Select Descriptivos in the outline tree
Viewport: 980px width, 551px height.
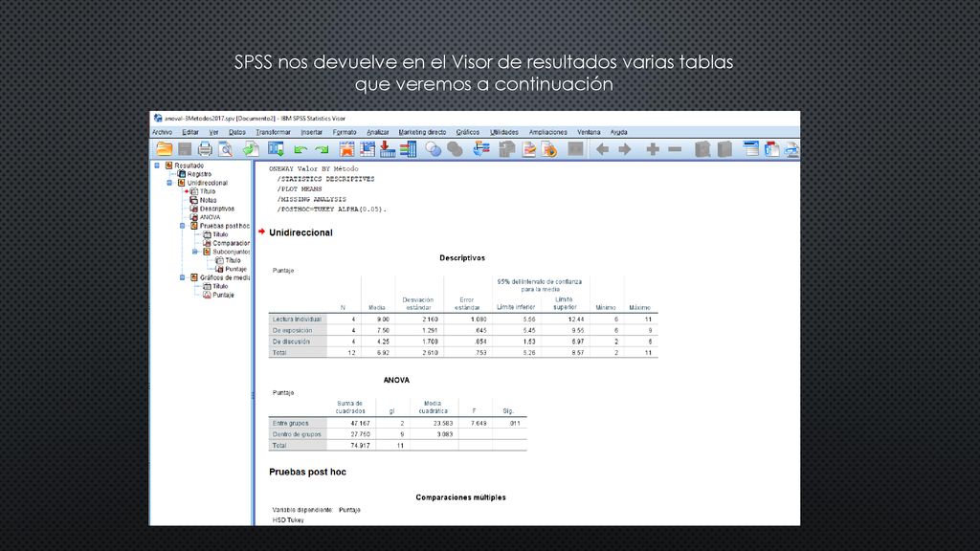coord(217,209)
